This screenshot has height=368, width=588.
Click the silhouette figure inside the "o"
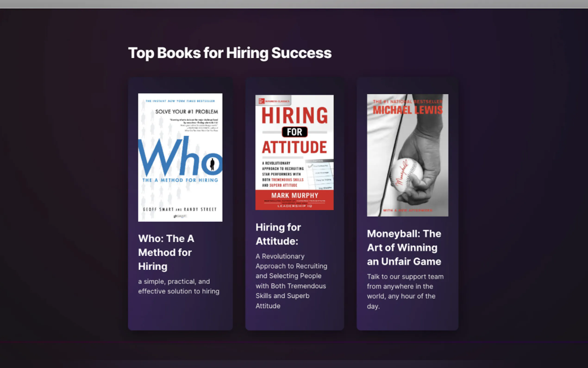pyautogui.click(x=212, y=164)
